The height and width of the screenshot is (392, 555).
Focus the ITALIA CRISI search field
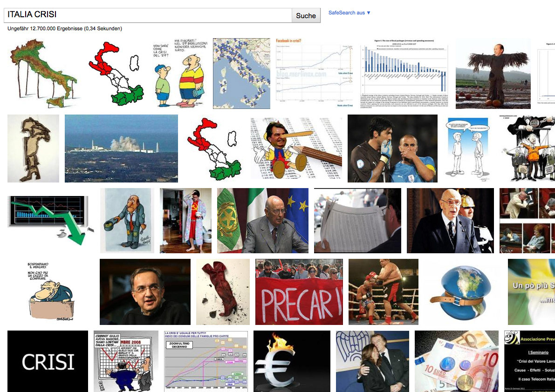click(x=148, y=15)
